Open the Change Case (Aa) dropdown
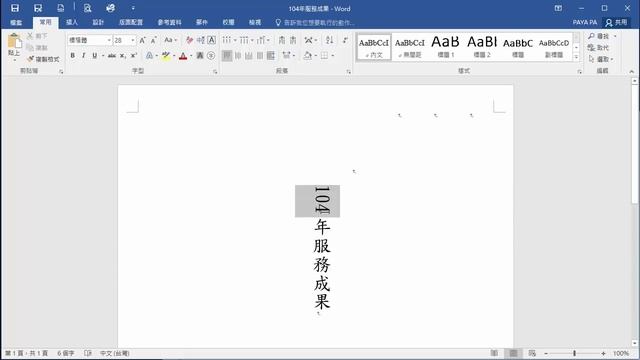 [x=170, y=40]
